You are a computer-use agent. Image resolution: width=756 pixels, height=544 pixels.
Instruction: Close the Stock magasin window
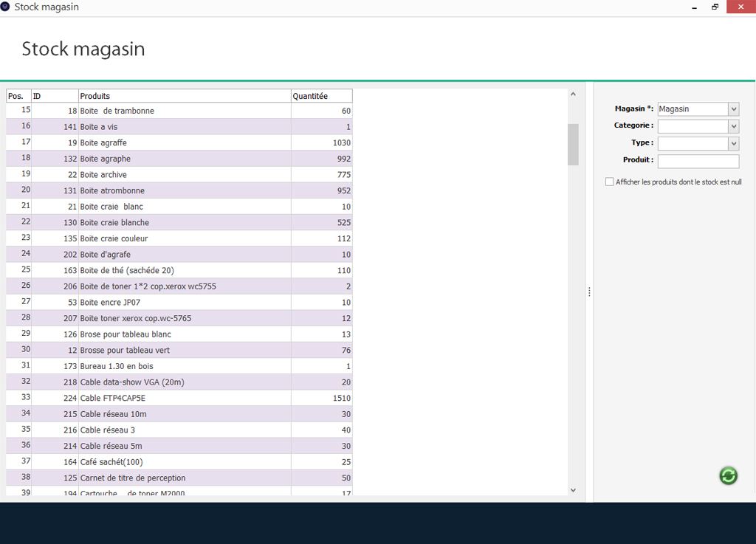pyautogui.click(x=739, y=7)
